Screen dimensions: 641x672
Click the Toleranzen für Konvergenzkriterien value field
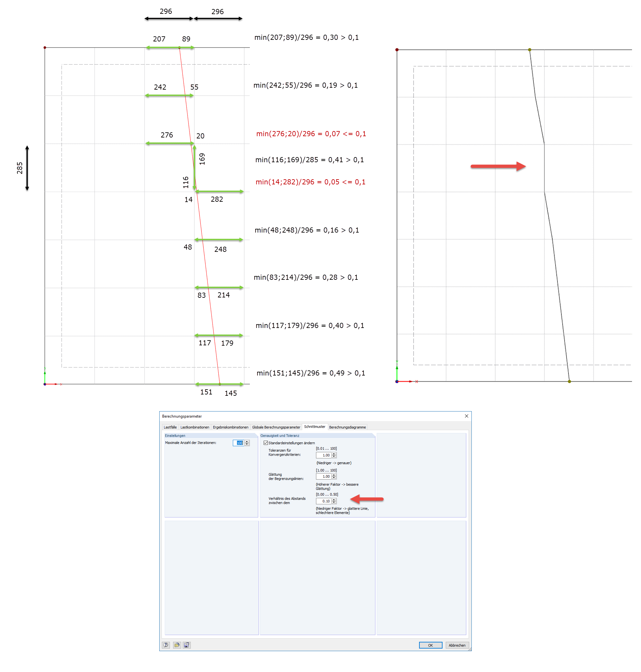(x=324, y=455)
